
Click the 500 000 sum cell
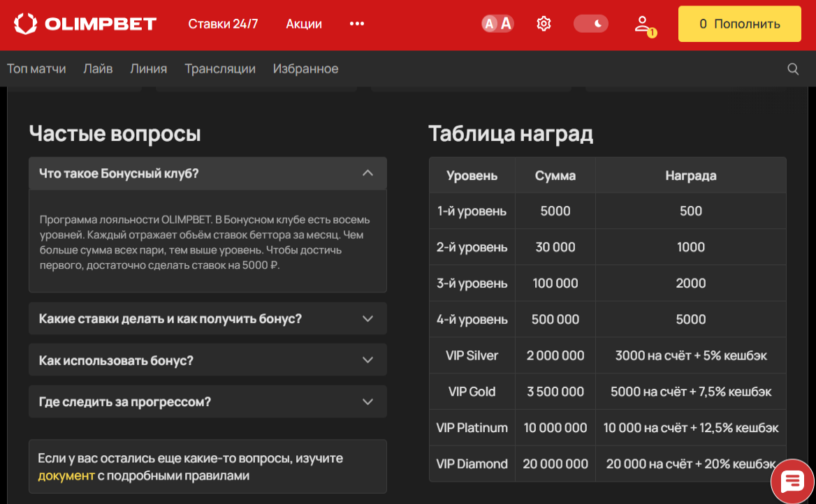click(x=555, y=319)
